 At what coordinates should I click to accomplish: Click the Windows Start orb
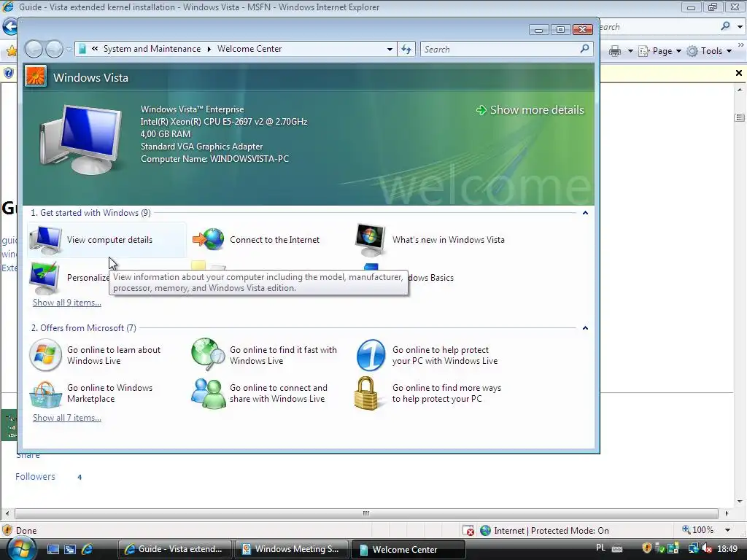pyautogui.click(x=21, y=548)
